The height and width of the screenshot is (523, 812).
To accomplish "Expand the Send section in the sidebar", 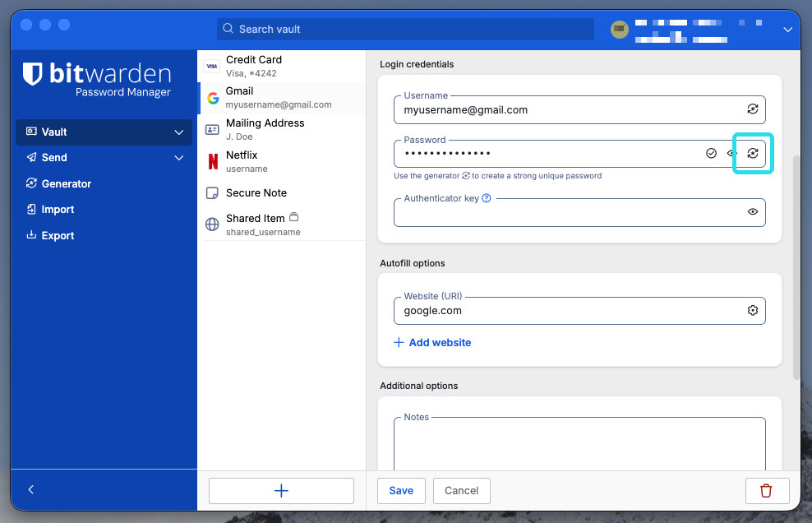I will click(178, 157).
